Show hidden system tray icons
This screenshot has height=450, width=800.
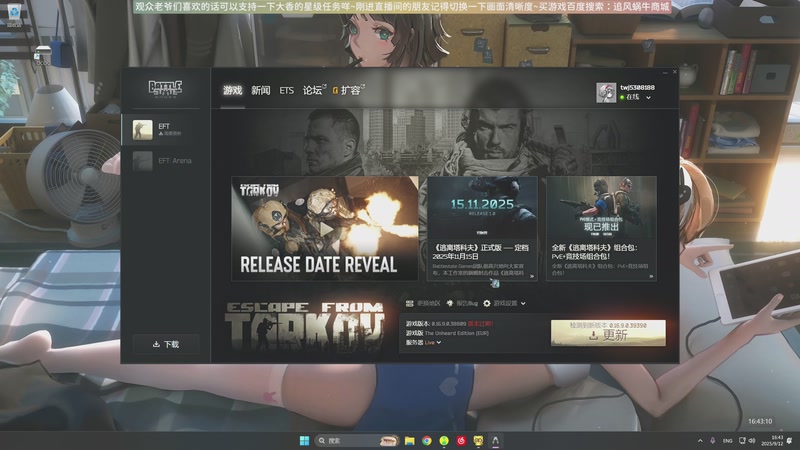click(x=700, y=441)
